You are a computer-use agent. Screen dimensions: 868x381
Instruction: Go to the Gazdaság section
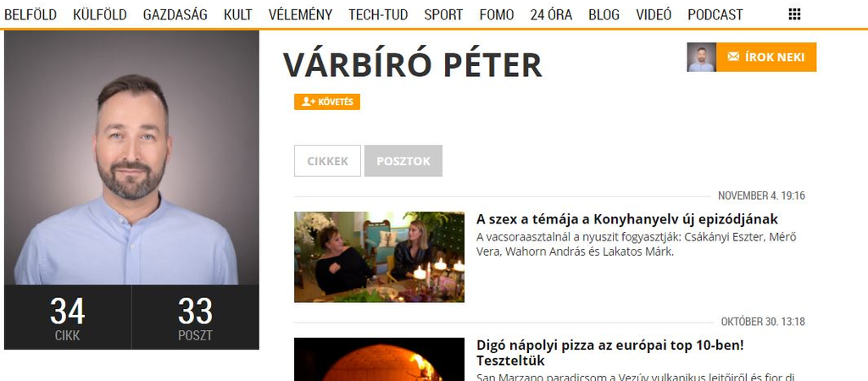tap(175, 15)
